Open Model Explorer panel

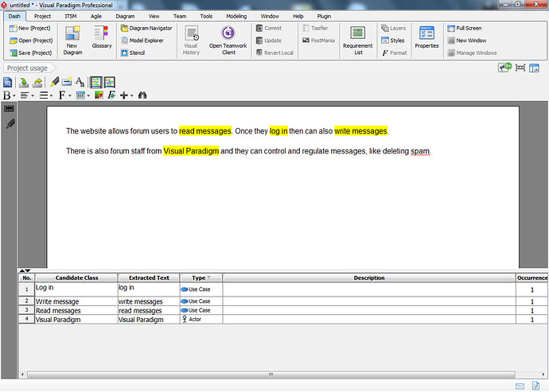click(142, 41)
